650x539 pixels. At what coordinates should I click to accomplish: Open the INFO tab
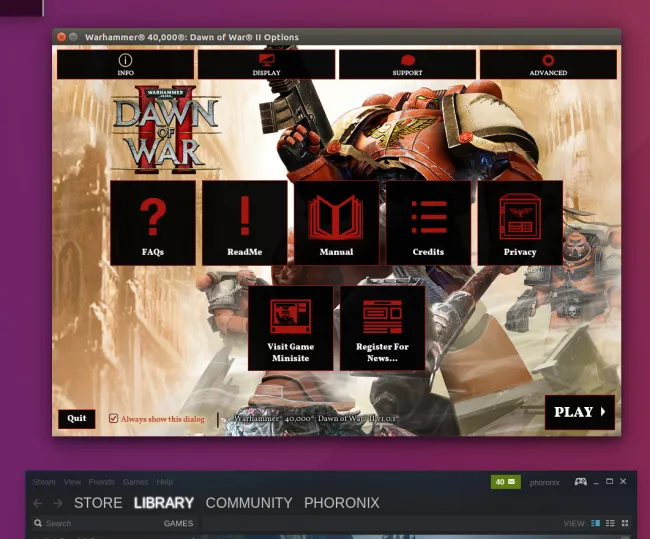pos(125,64)
